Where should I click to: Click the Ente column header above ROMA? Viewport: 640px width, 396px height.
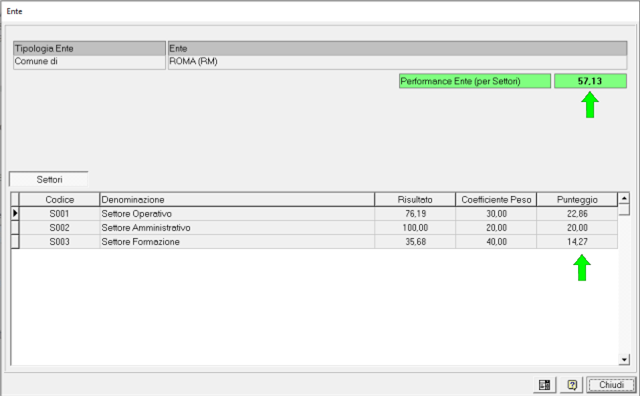pyautogui.click(x=397, y=48)
